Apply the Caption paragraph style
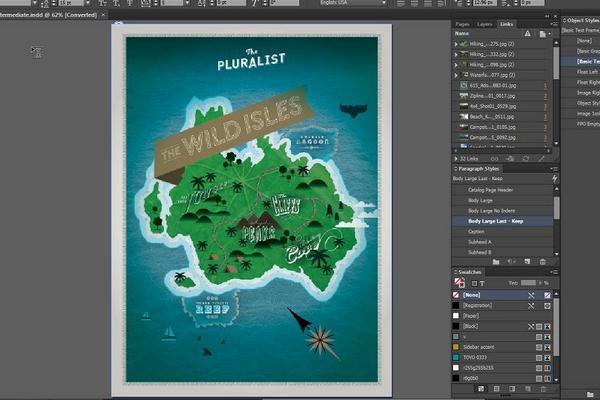 click(x=502, y=231)
